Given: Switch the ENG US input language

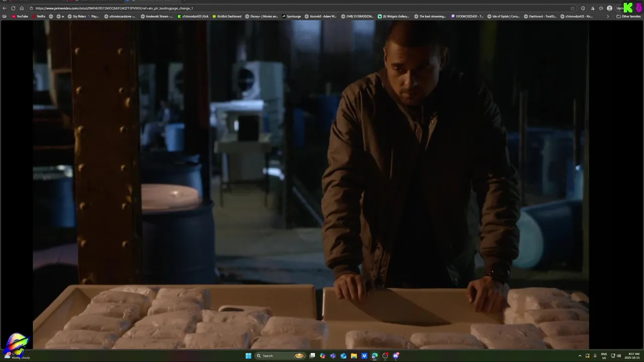Looking at the screenshot, I should click(604, 355).
